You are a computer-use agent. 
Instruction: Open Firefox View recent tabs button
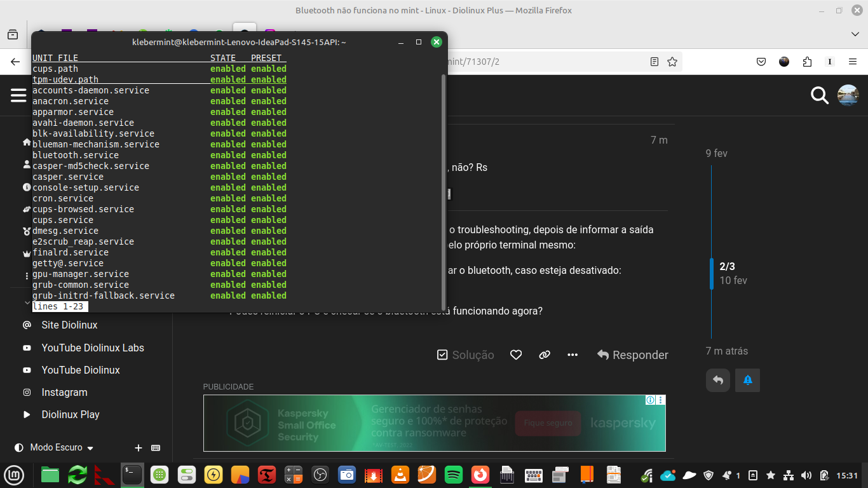coord(13,34)
